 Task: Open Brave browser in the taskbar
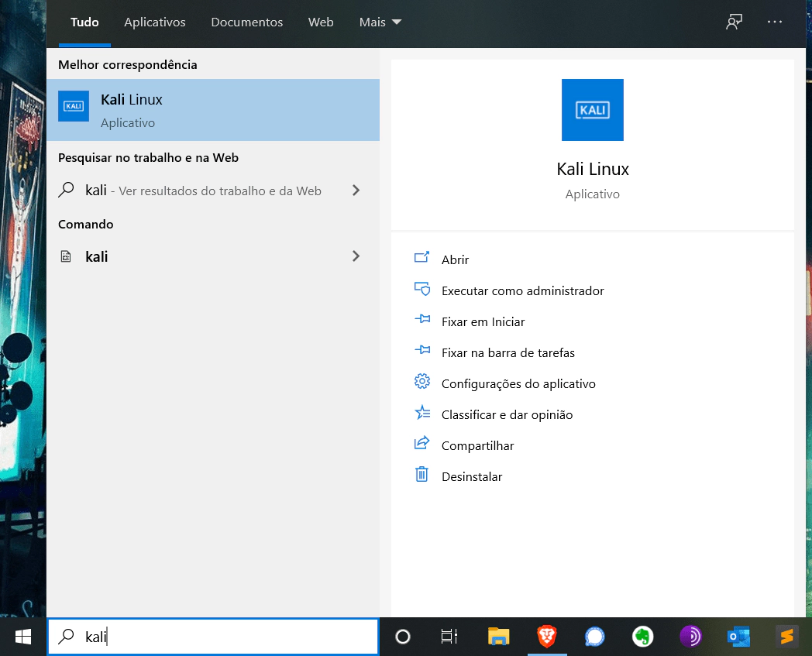pyautogui.click(x=546, y=637)
